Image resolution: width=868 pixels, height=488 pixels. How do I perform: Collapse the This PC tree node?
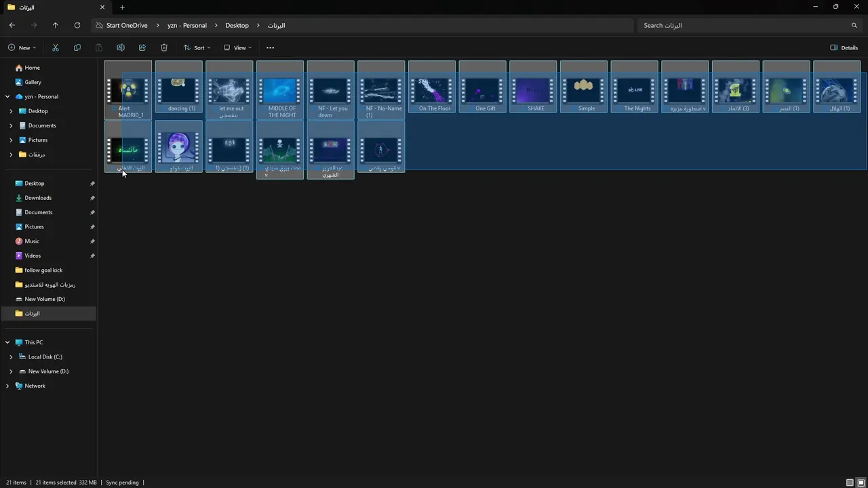coord(7,342)
